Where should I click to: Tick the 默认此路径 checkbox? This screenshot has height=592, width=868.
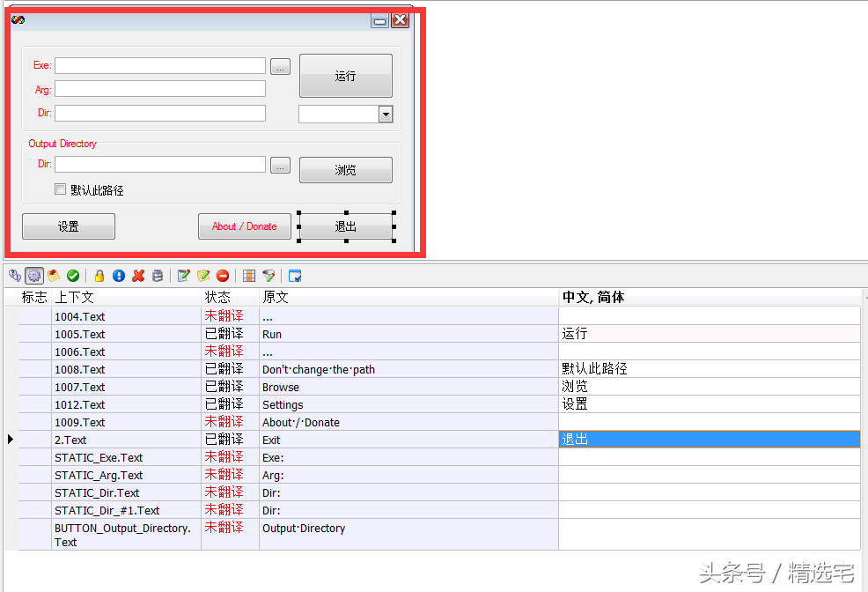[x=61, y=189]
